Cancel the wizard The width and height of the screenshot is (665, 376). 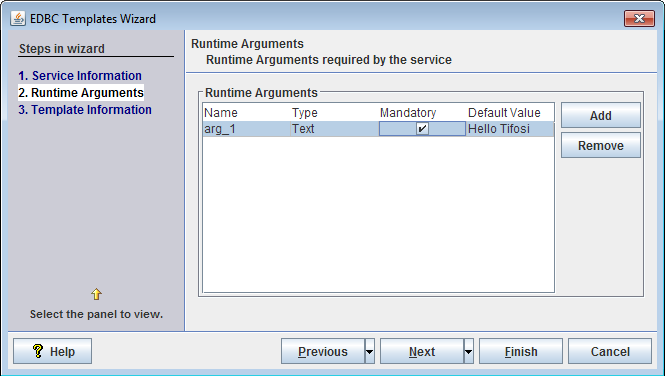tap(610, 351)
